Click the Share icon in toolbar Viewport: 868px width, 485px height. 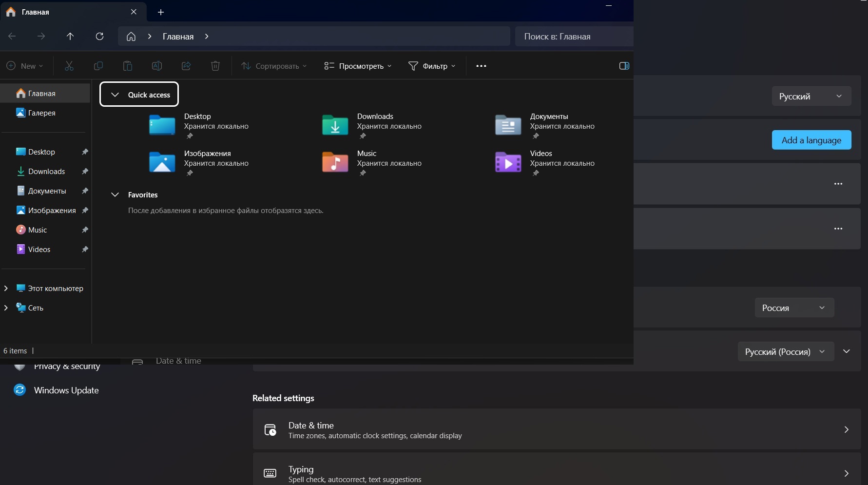point(186,66)
